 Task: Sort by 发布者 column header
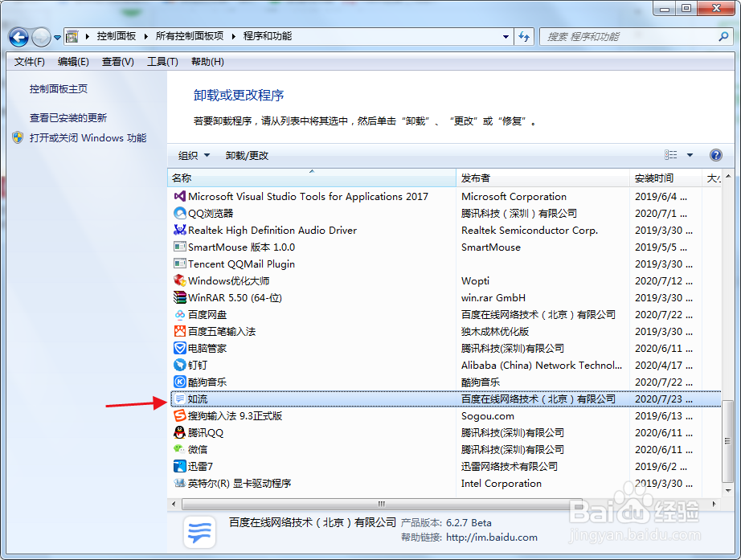click(542, 178)
